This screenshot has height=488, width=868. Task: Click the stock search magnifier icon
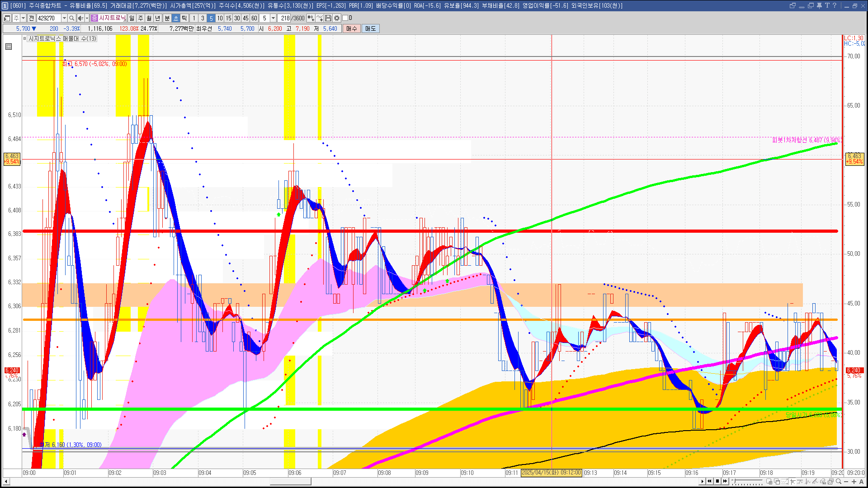coord(71,18)
